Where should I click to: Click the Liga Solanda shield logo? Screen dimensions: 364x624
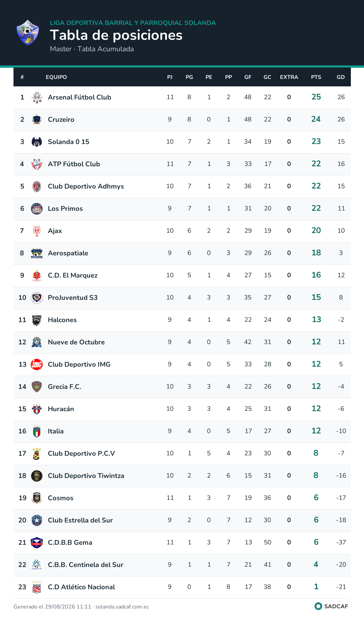click(x=28, y=32)
